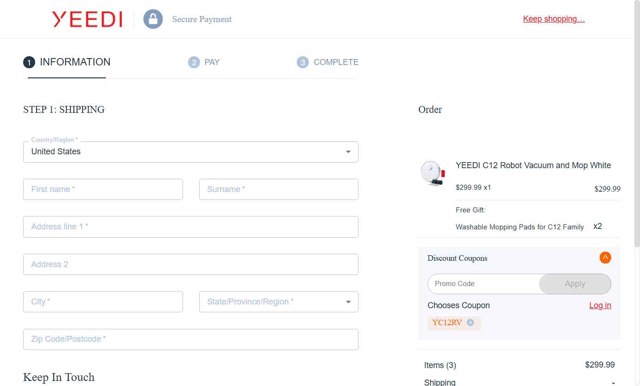
Task: Select the COMPLETE step label
Action: click(336, 62)
